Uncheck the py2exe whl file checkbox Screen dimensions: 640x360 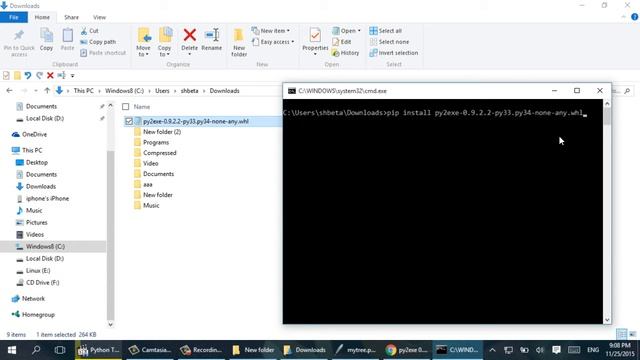129,121
